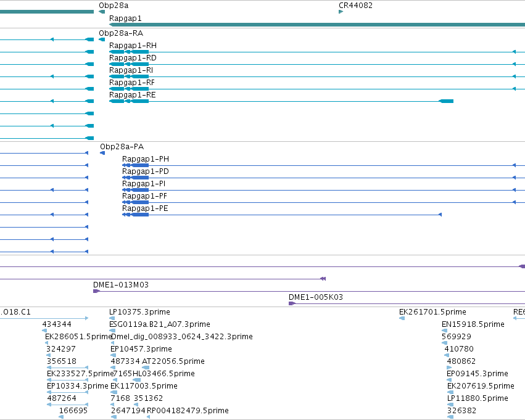525x420 pixels.
Task: Click the CR44082 gene label
Action: coord(355,6)
